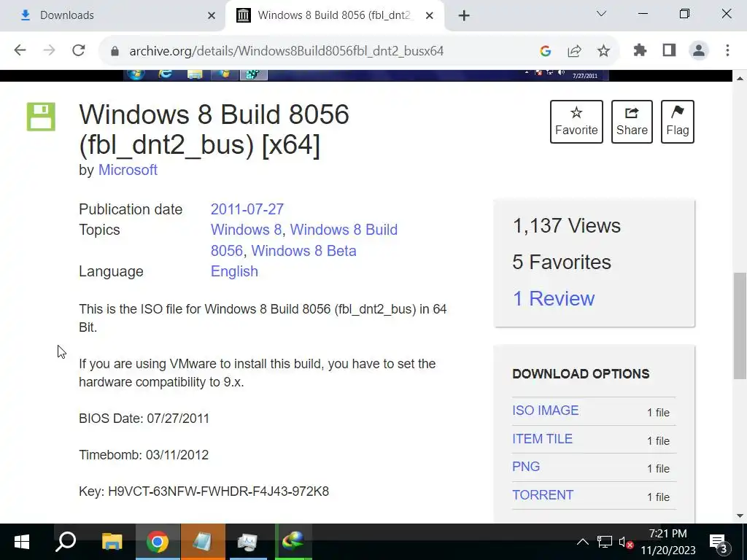Image resolution: width=747 pixels, height=560 pixels.
Task: Download the ISO IMAGE option
Action: coord(546,411)
